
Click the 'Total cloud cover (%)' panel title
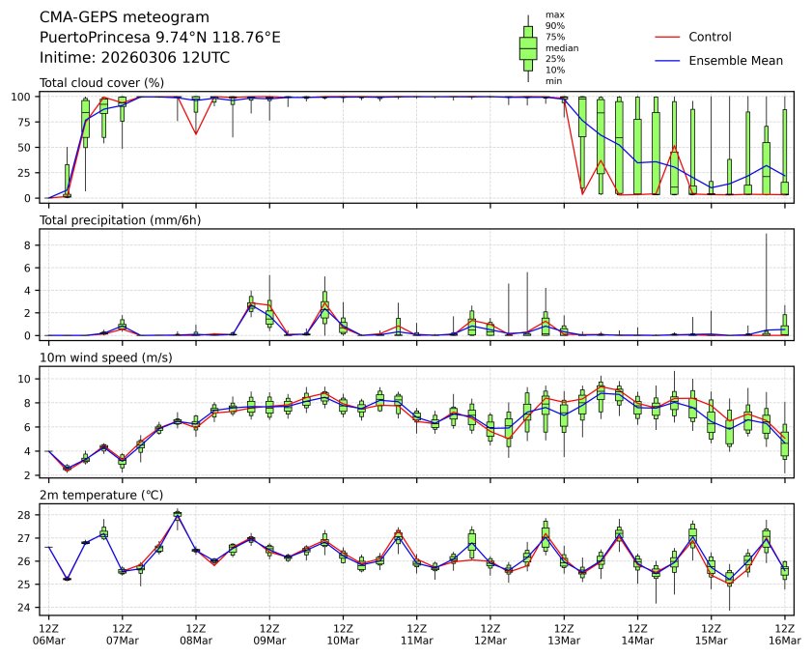pos(101,83)
